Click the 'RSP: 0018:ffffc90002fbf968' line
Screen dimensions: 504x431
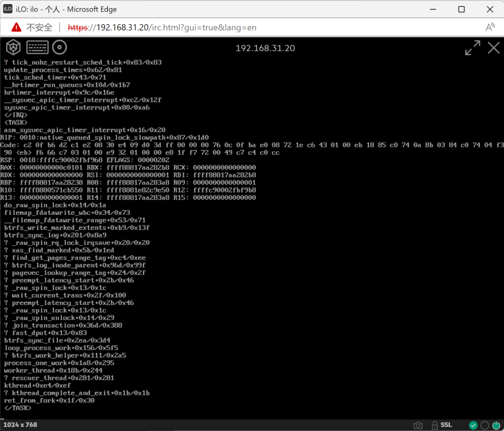pyautogui.click(x=85, y=160)
